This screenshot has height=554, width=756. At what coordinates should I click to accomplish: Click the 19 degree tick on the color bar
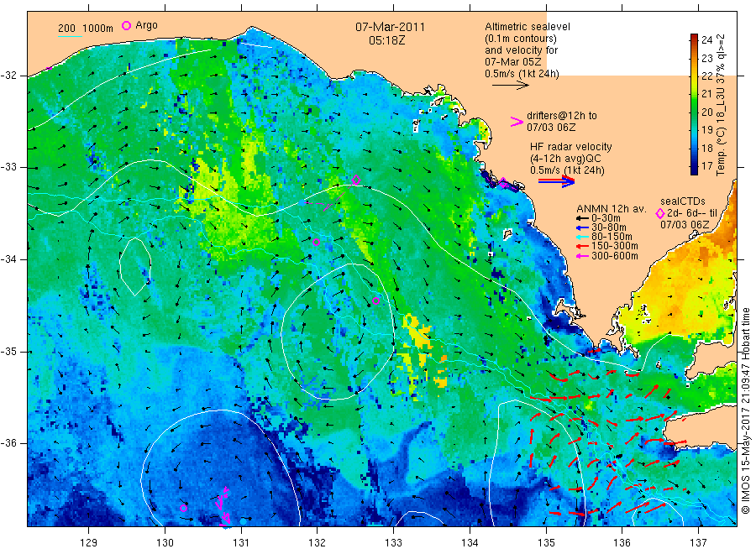(x=706, y=130)
